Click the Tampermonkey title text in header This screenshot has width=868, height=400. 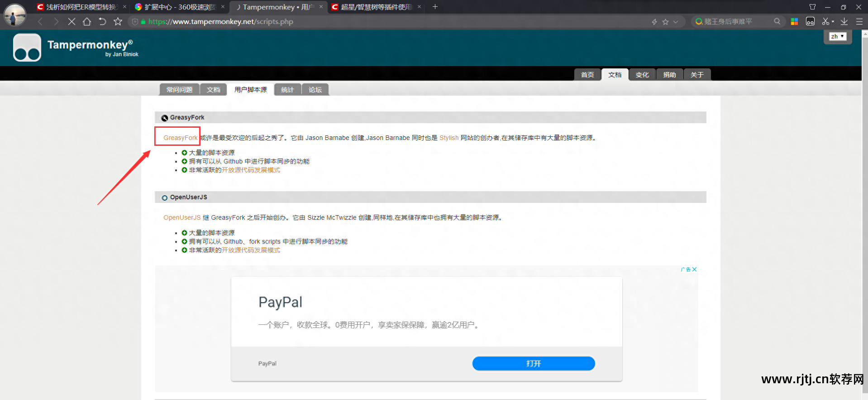click(90, 44)
